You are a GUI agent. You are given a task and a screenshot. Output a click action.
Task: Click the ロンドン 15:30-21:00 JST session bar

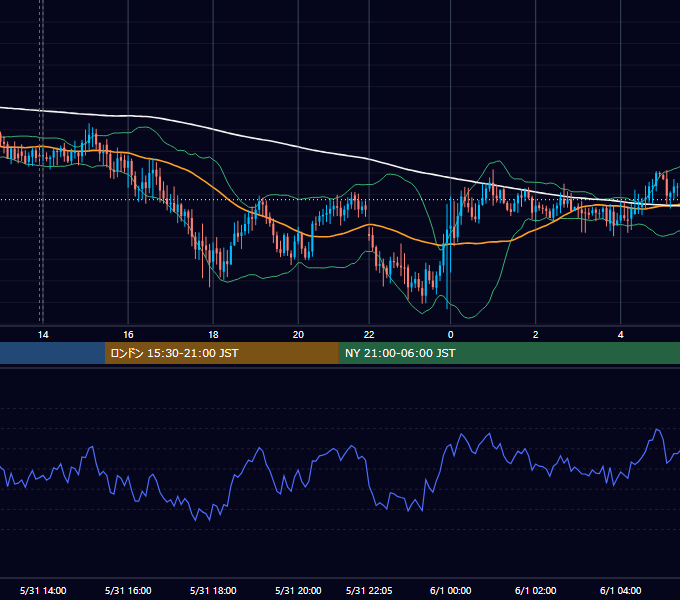coord(222,353)
